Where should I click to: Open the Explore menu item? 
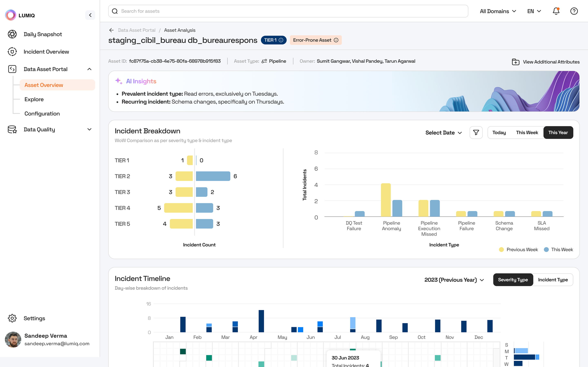pyautogui.click(x=34, y=99)
